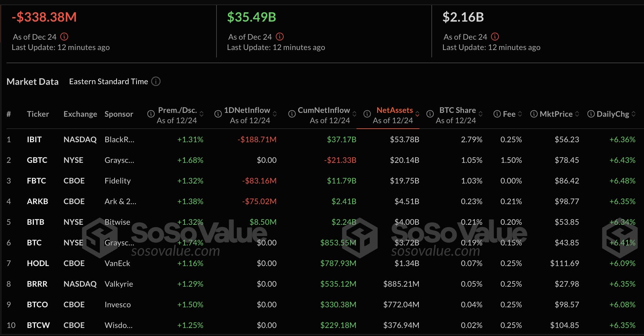Sort by 1DNetInflow using sort arrows
This screenshot has height=336, width=644.
click(x=275, y=114)
